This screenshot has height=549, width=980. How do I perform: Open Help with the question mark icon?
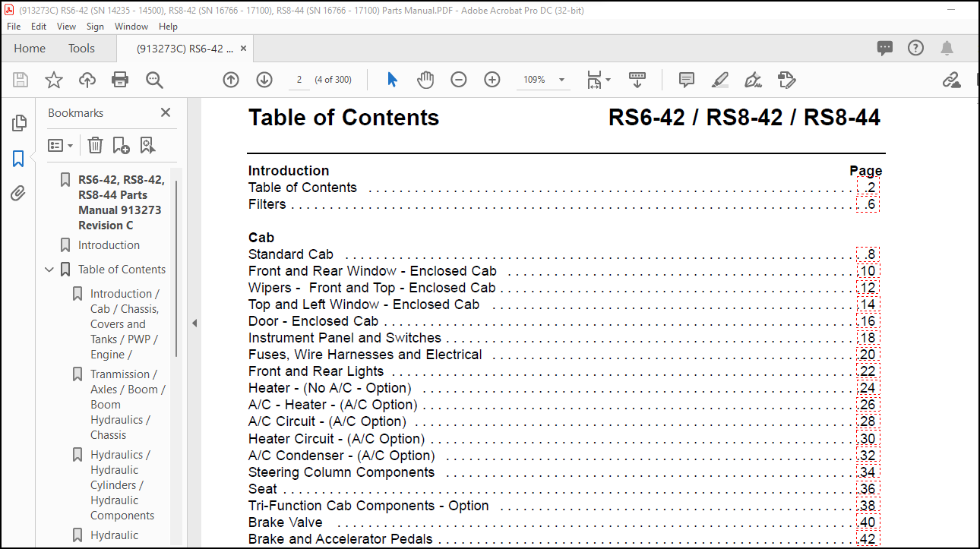916,48
